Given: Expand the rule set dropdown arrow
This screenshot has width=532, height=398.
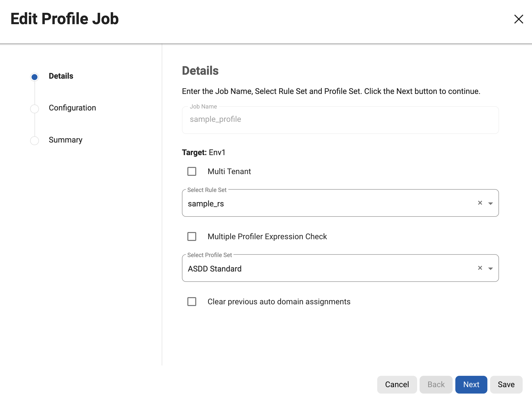Looking at the screenshot, I should tap(491, 203).
